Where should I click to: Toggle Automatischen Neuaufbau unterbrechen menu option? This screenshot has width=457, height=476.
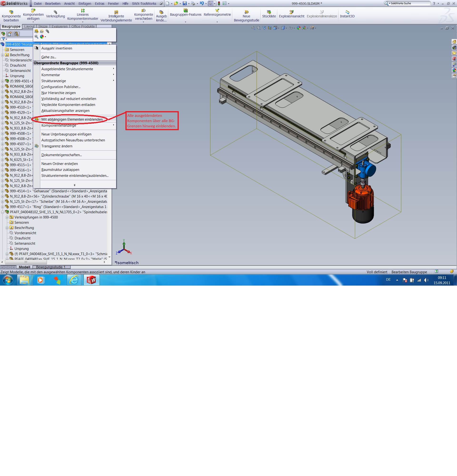click(73, 140)
